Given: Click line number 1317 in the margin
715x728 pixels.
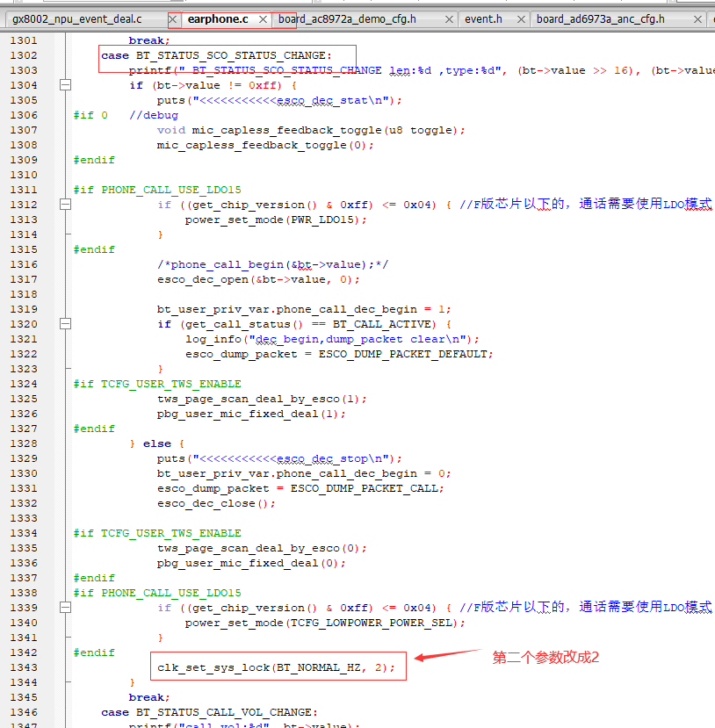Looking at the screenshot, I should (24, 279).
